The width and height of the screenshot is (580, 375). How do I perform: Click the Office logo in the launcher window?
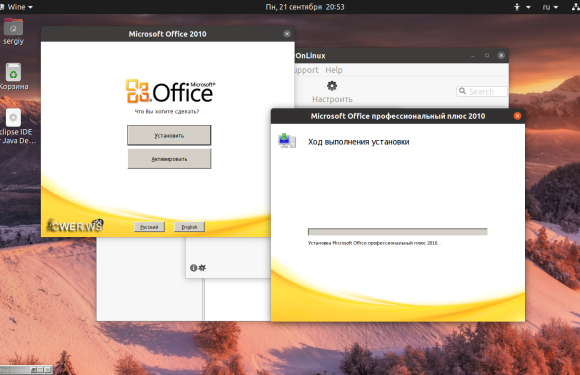pos(171,91)
